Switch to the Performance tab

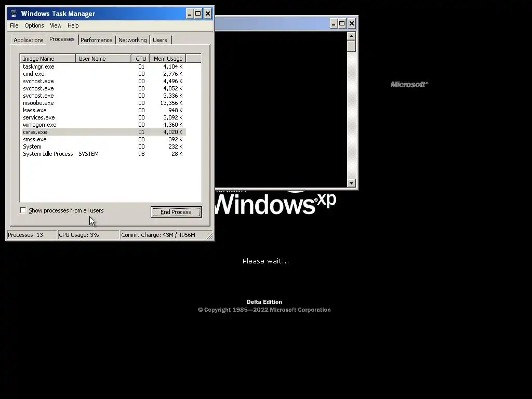[96, 40]
